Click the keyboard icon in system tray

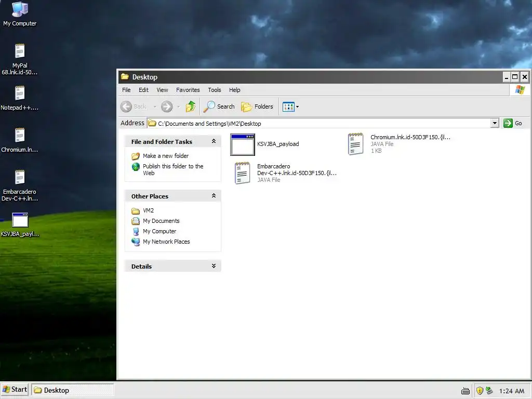[465, 391]
